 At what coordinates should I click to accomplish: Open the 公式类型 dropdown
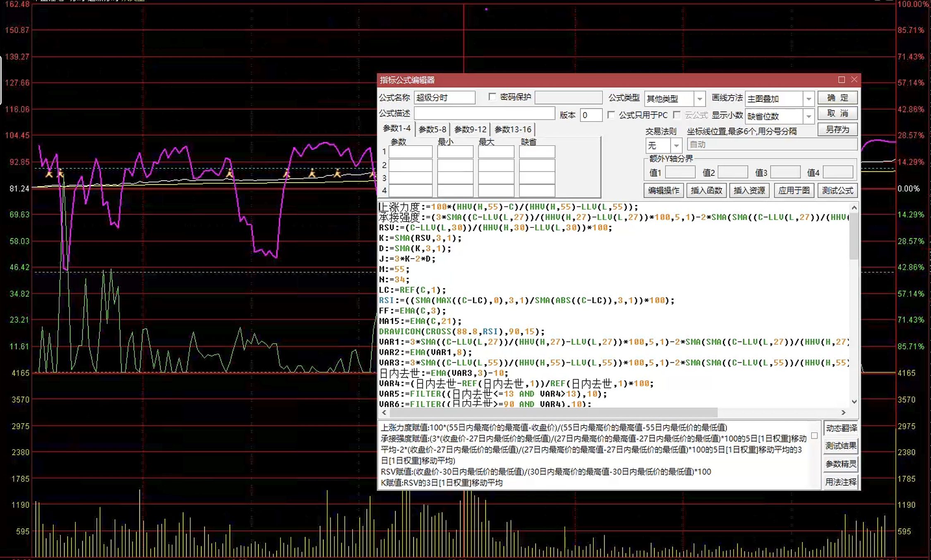click(699, 99)
